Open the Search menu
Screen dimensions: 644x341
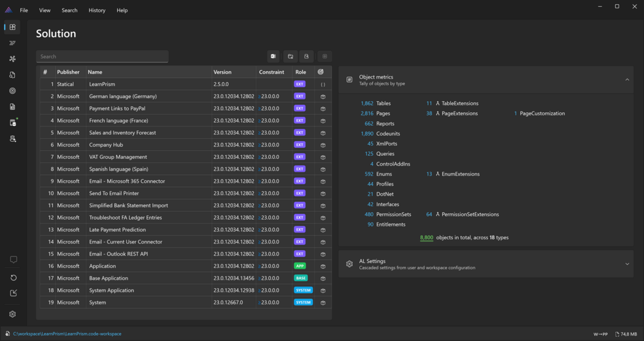[x=69, y=10]
